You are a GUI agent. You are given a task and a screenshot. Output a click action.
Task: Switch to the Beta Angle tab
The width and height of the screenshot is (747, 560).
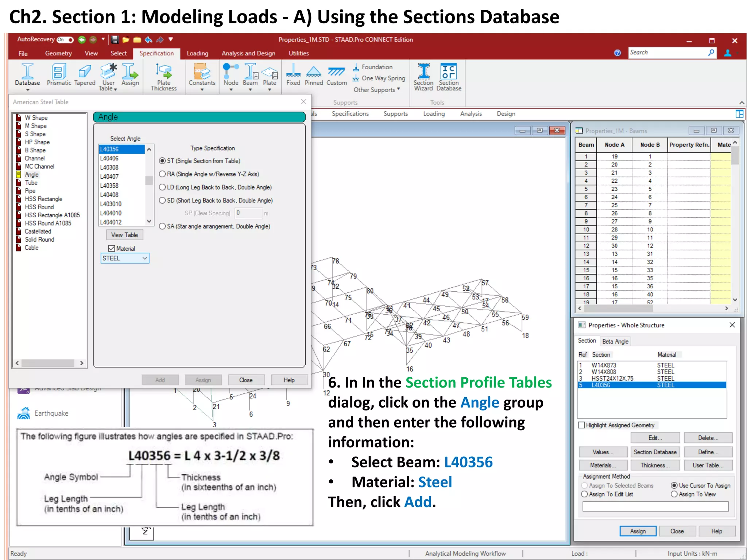click(615, 342)
